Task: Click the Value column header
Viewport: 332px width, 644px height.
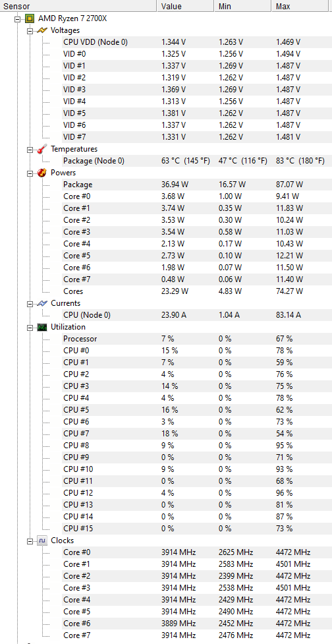Action: tap(186, 6)
